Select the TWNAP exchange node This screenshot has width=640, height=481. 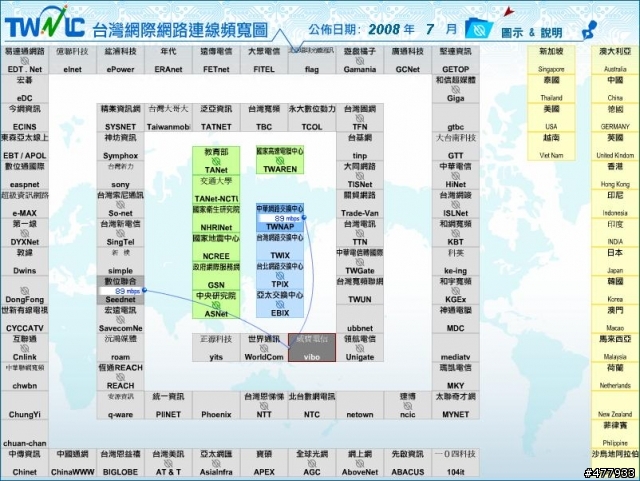[x=280, y=218]
